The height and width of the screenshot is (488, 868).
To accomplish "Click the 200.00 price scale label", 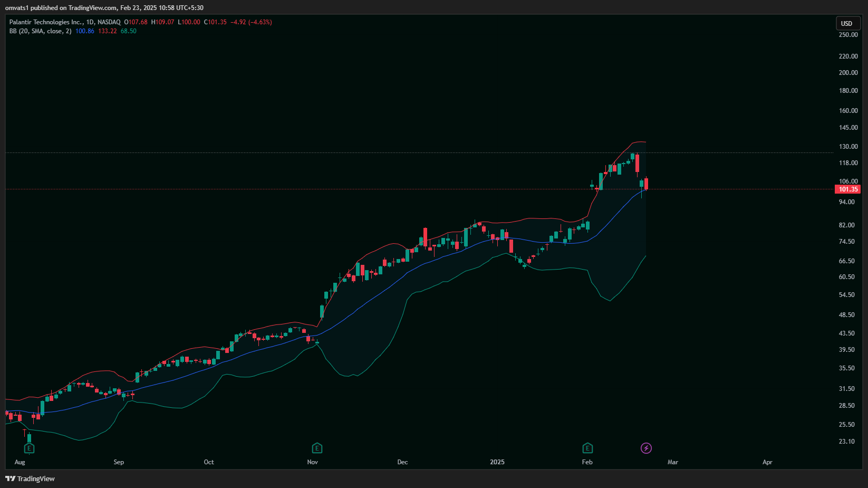I will [848, 73].
